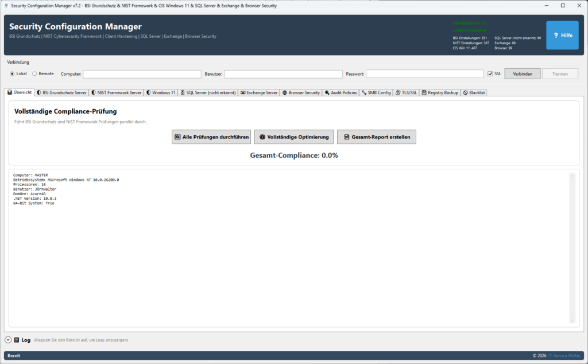Collapse the Log section at the bottom

pyautogui.click(x=8, y=340)
